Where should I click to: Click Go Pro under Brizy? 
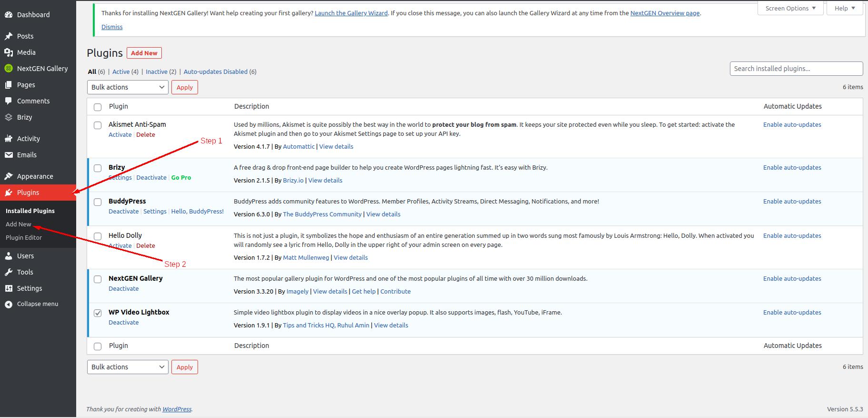pos(181,177)
